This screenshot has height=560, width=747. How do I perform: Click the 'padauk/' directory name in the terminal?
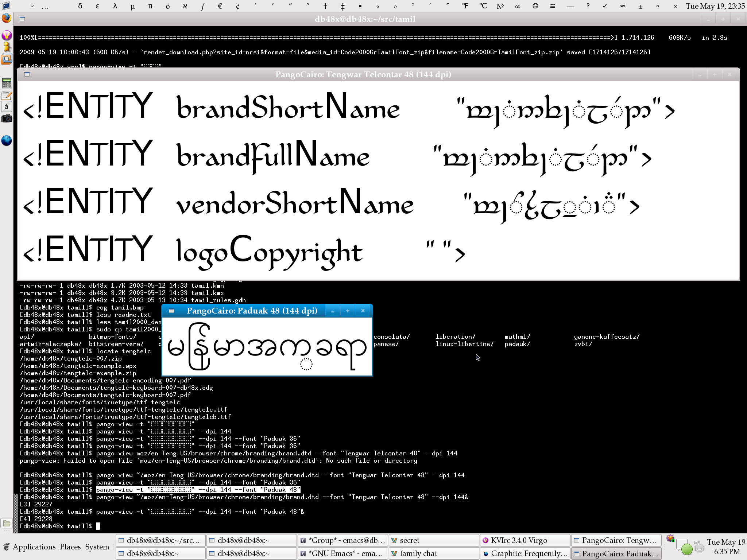[x=517, y=344]
